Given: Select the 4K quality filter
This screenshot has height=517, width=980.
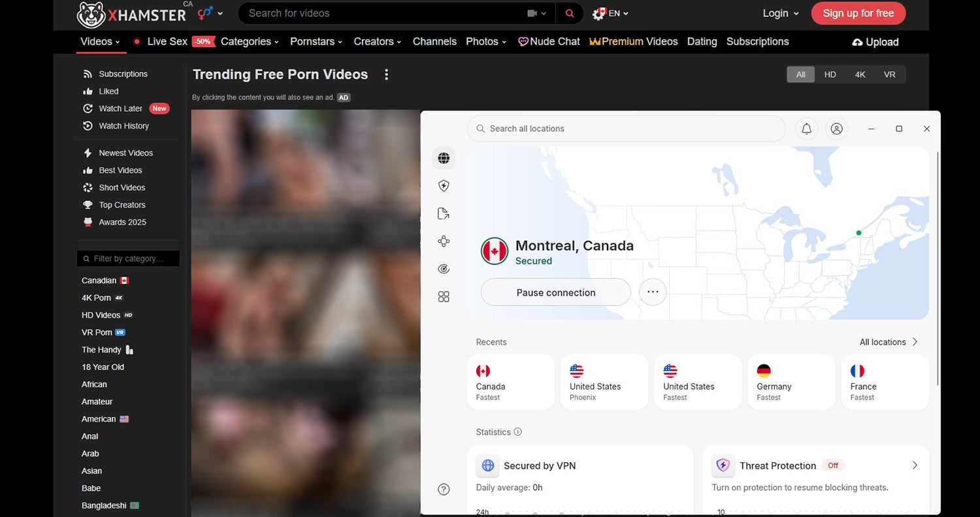Looking at the screenshot, I should point(860,74).
